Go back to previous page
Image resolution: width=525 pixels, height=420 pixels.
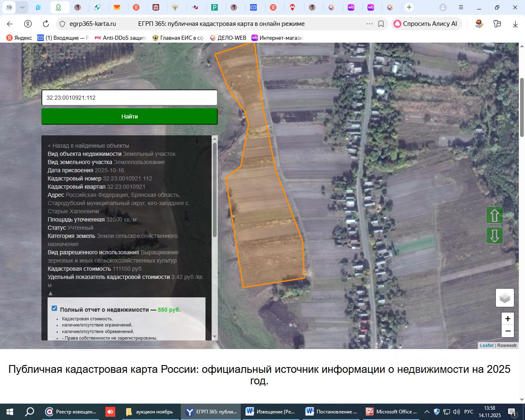click(x=10, y=24)
